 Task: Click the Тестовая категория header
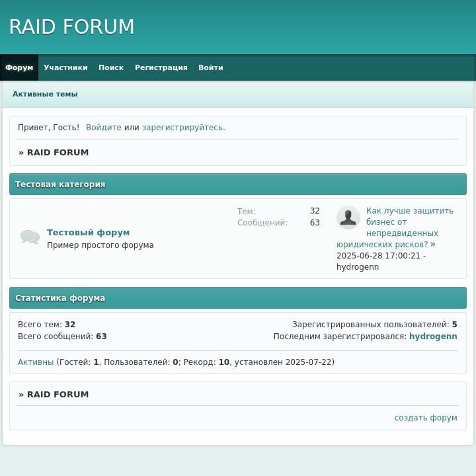(x=60, y=184)
